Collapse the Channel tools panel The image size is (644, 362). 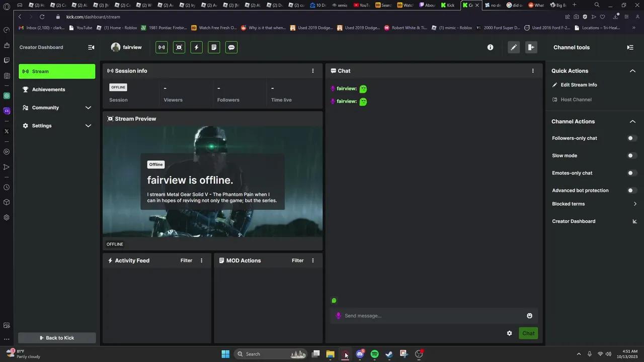630,47
